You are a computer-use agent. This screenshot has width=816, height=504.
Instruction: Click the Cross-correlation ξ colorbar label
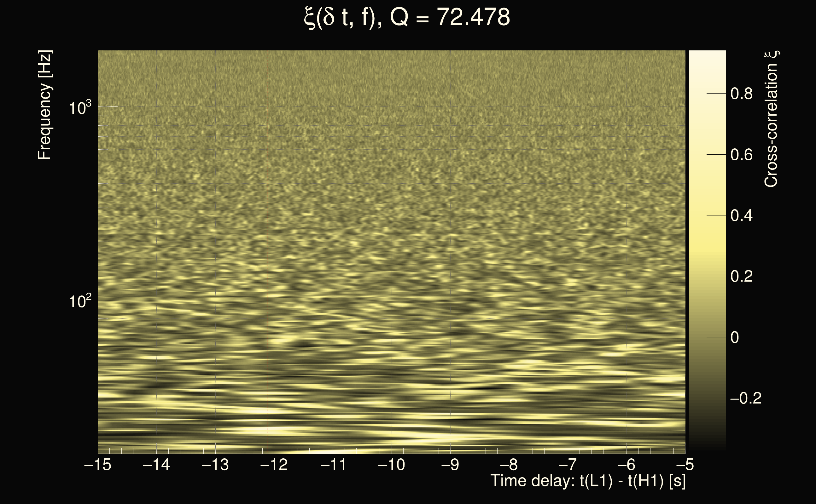pyautogui.click(x=771, y=119)
